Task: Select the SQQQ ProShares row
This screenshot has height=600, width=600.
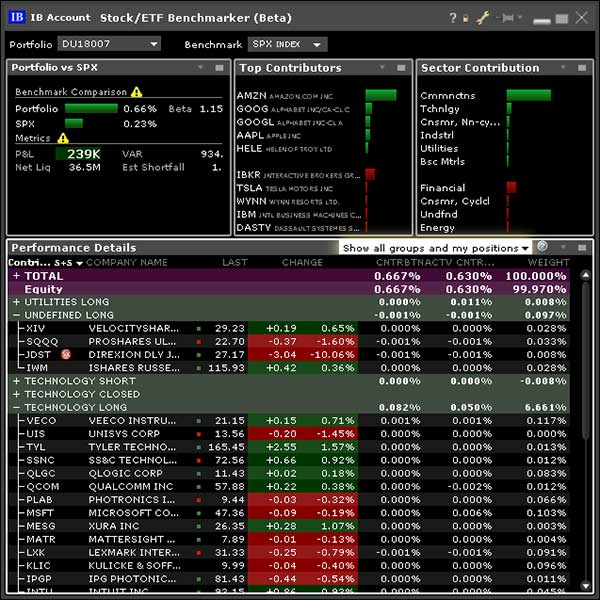Action: pos(289,341)
